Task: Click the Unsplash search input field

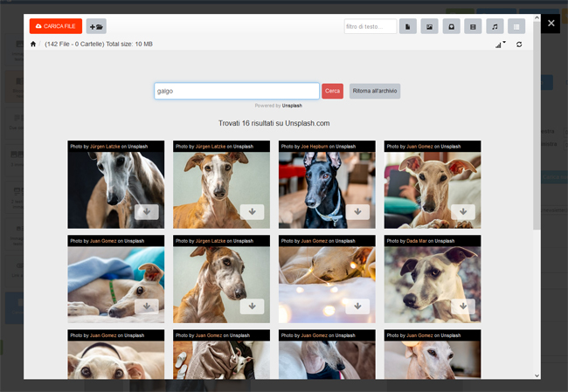Action: click(x=236, y=91)
